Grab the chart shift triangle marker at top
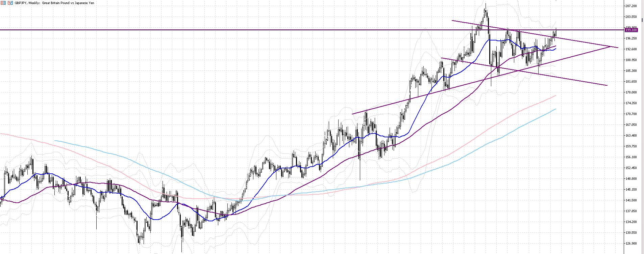The width and height of the screenshot is (644, 254). point(556,1)
